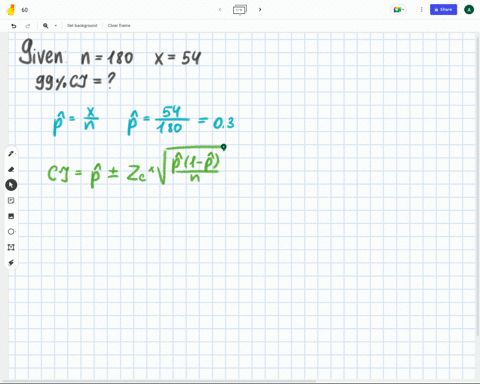This screenshot has height=384, width=480.
Task: Click the zoom magnifier icon
Action: pyautogui.click(x=46, y=26)
